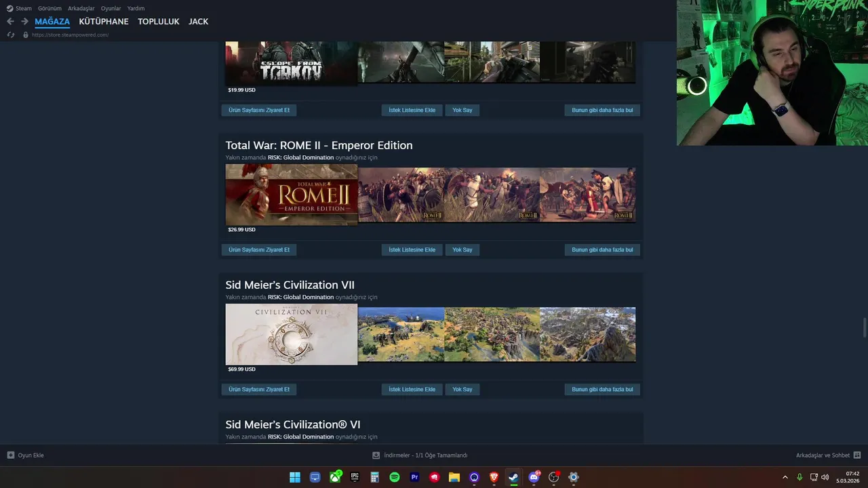The width and height of the screenshot is (868, 488).
Task: Click the store page scrollbar thumb
Action: coord(864,327)
